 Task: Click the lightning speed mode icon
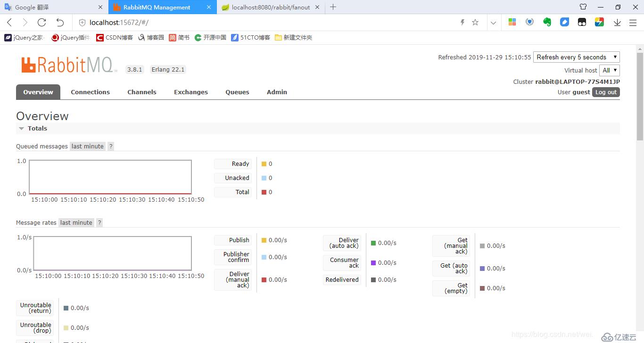tap(462, 22)
